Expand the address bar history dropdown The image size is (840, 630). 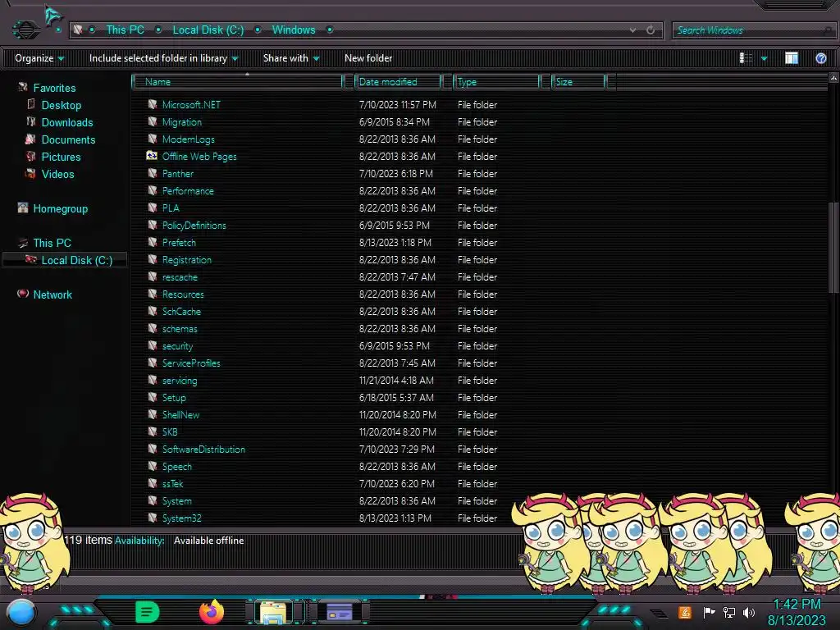[632, 30]
